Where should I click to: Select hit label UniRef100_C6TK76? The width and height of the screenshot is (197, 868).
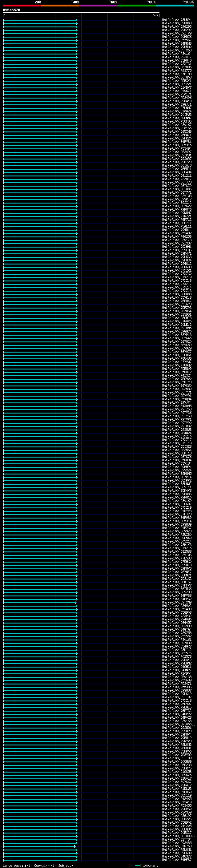pos(177,457)
